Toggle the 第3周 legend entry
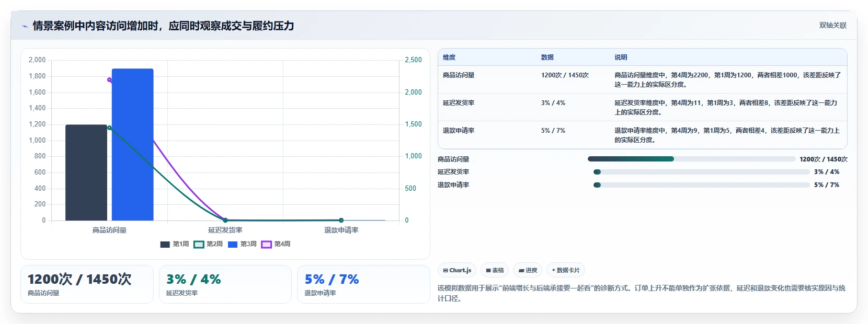The width and height of the screenshot is (868, 324). [242, 244]
